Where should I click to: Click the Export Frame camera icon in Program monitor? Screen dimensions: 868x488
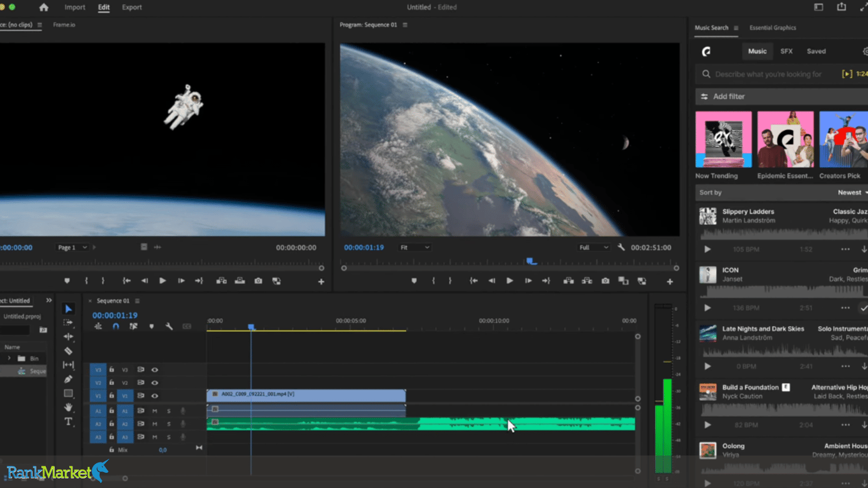pos(605,281)
